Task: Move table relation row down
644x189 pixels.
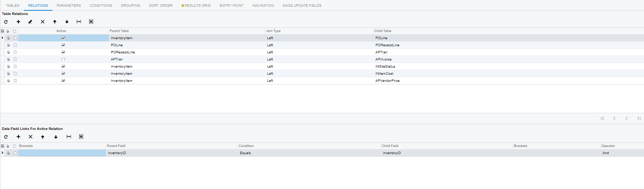Action: [x=67, y=22]
